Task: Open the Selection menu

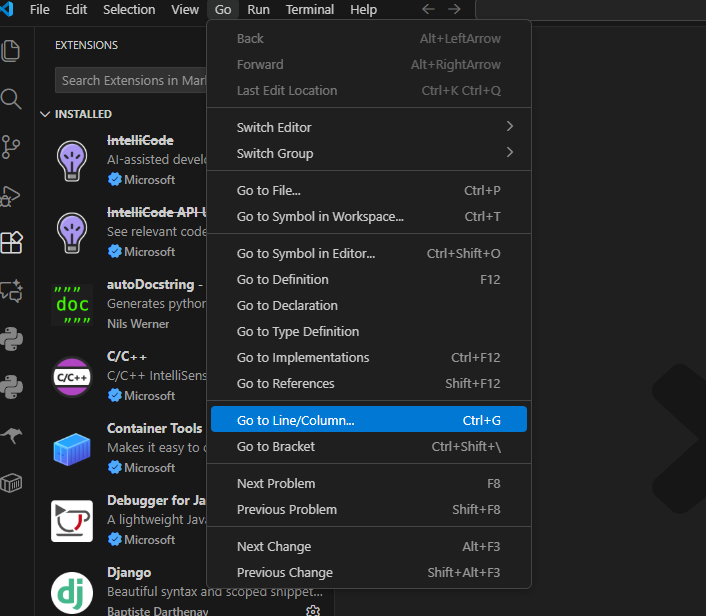Action: tap(129, 9)
